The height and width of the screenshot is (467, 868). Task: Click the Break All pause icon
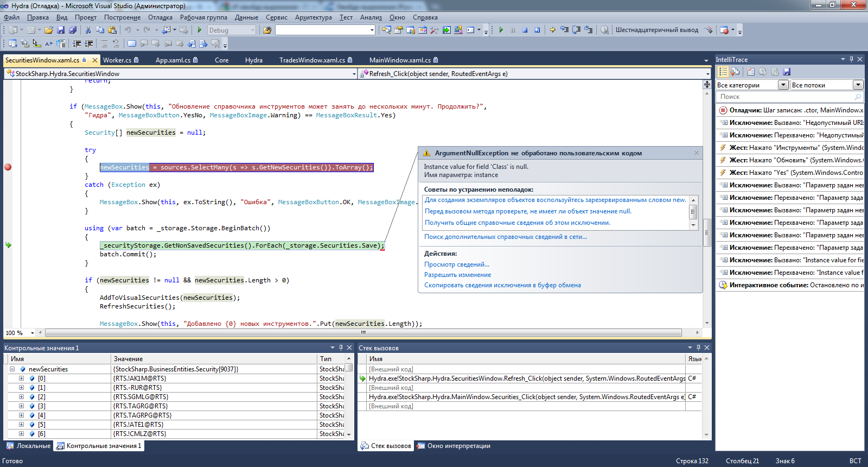pos(513,30)
